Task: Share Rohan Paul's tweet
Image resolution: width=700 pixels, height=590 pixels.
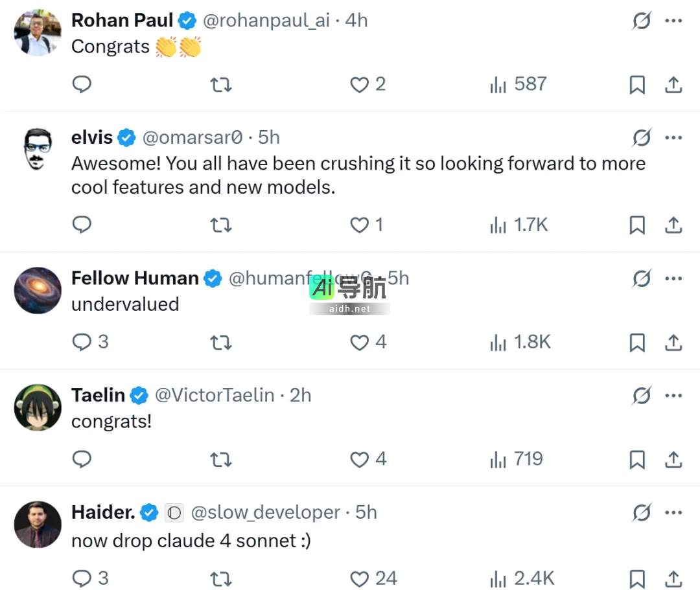Action: coord(673,85)
